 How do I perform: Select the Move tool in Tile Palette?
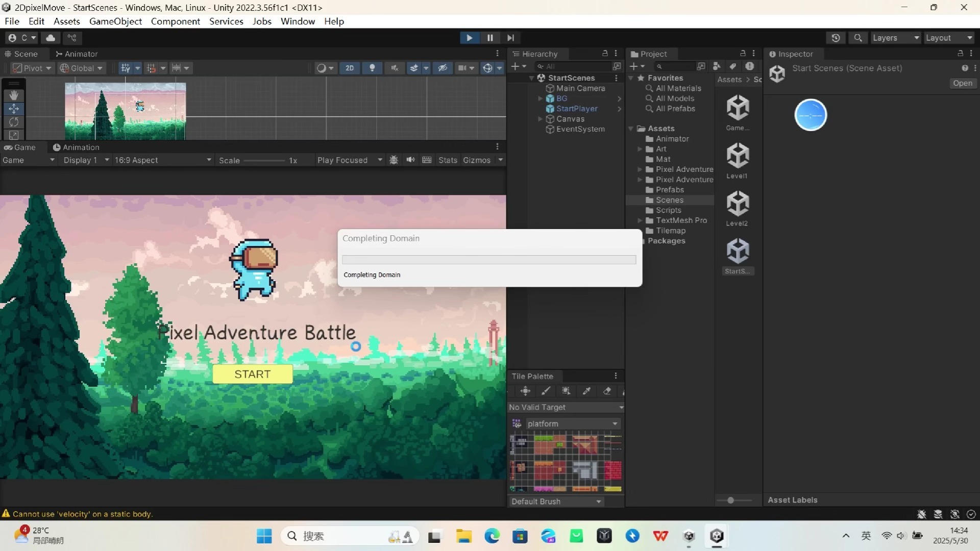click(526, 391)
